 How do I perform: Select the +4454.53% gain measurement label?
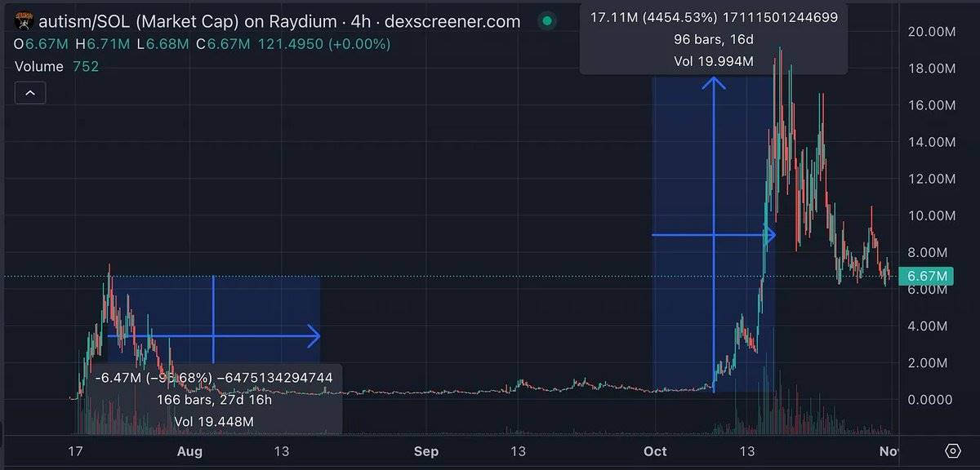pos(713,17)
